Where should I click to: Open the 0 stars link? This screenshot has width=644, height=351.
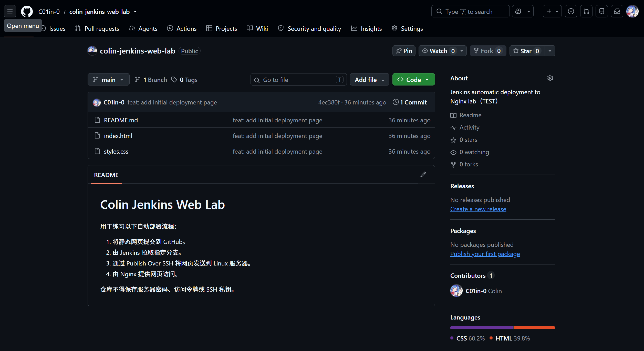(464, 140)
